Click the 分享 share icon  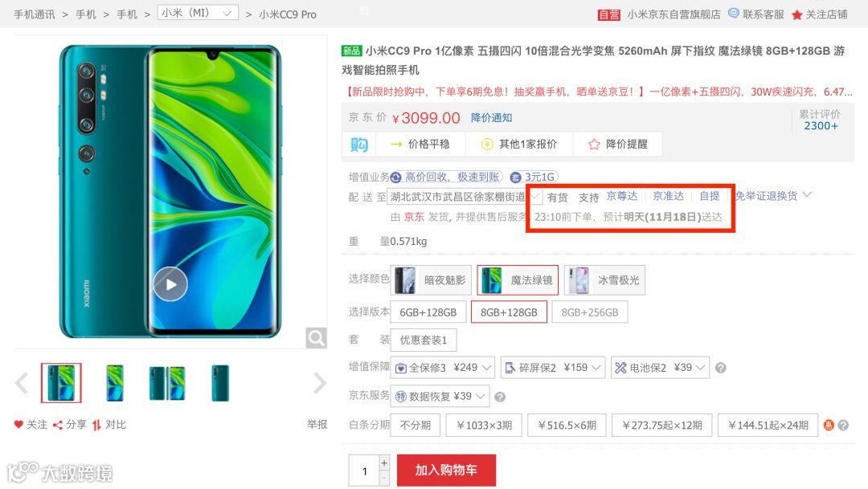pyautogui.click(x=58, y=425)
